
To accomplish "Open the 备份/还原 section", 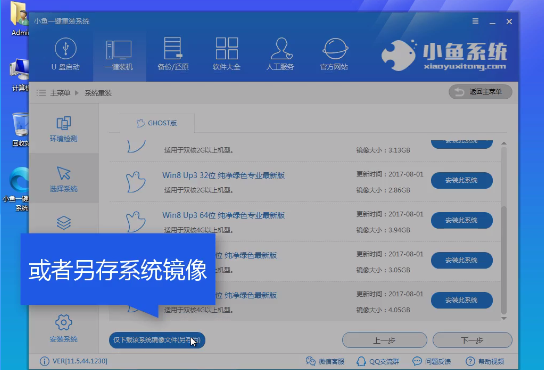I will click(173, 54).
